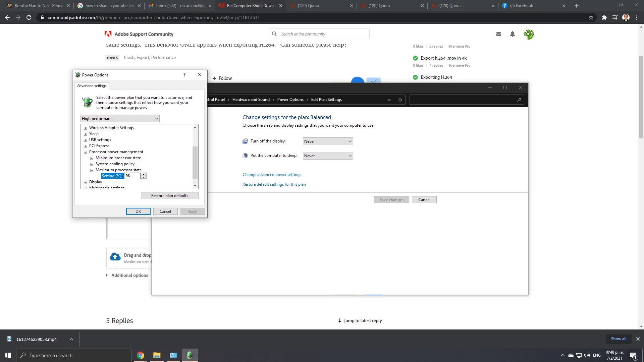644x362 pixels.
Task: Expand the System cooling policy node
Action: click(92, 164)
